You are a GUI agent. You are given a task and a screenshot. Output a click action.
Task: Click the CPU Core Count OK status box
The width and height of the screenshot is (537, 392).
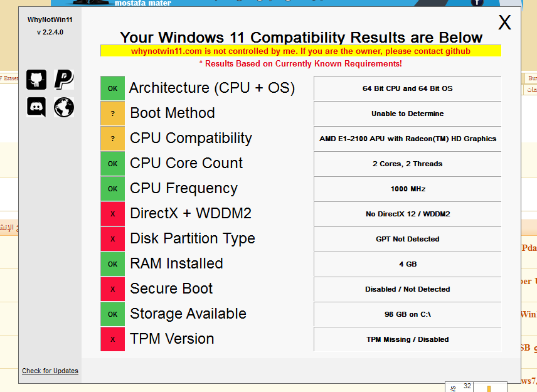tap(113, 164)
